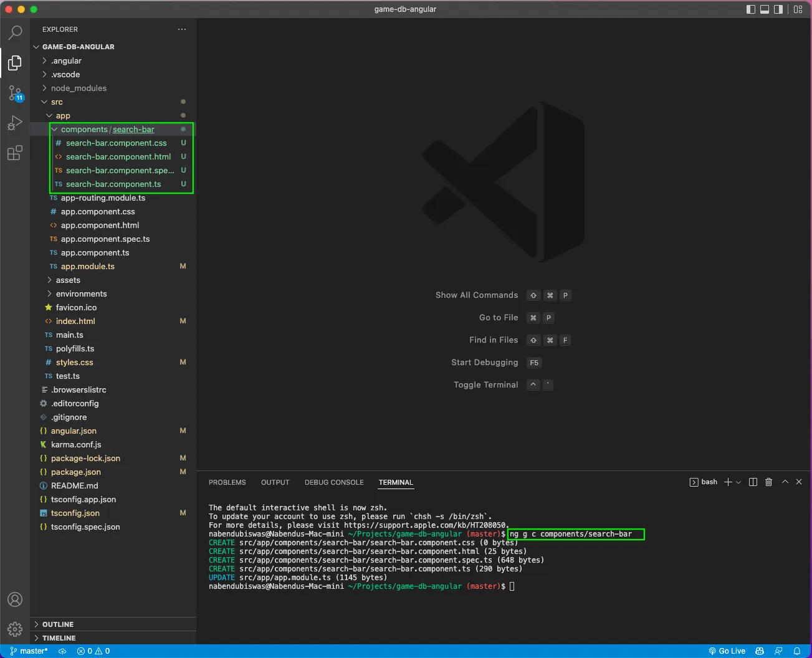
Task: Open README.md file
Action: click(113, 485)
